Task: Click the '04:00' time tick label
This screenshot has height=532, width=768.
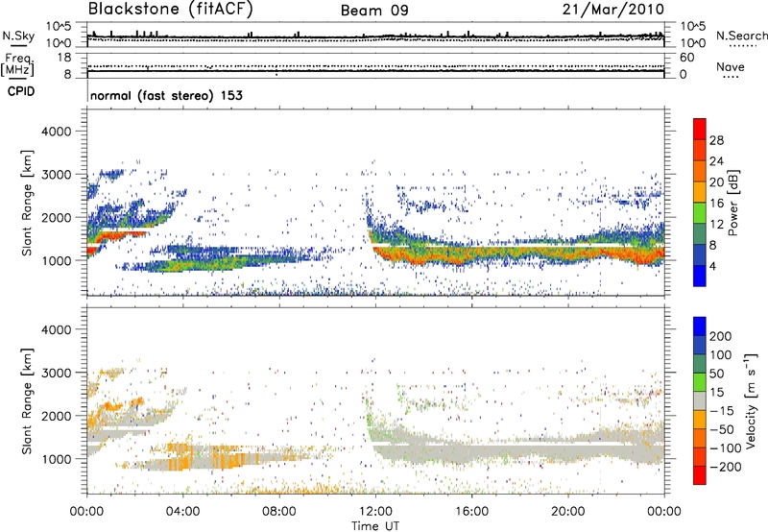Action: [183, 512]
